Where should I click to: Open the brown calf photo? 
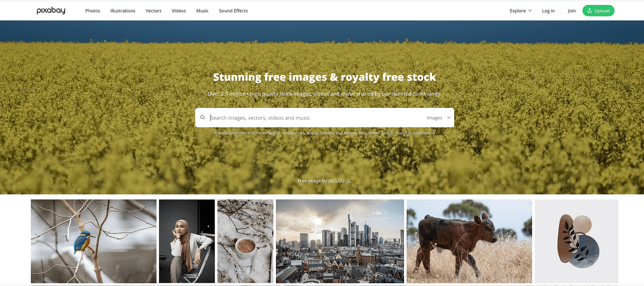[x=469, y=241]
